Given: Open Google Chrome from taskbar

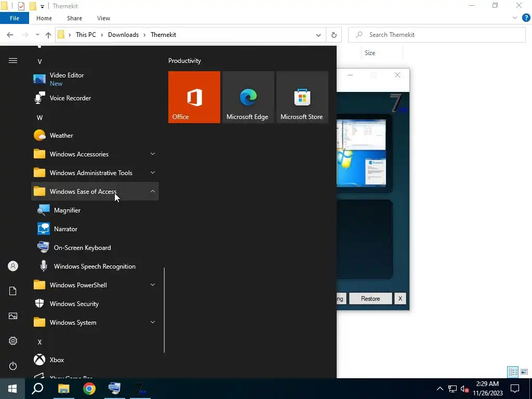Looking at the screenshot, I should tap(89, 389).
